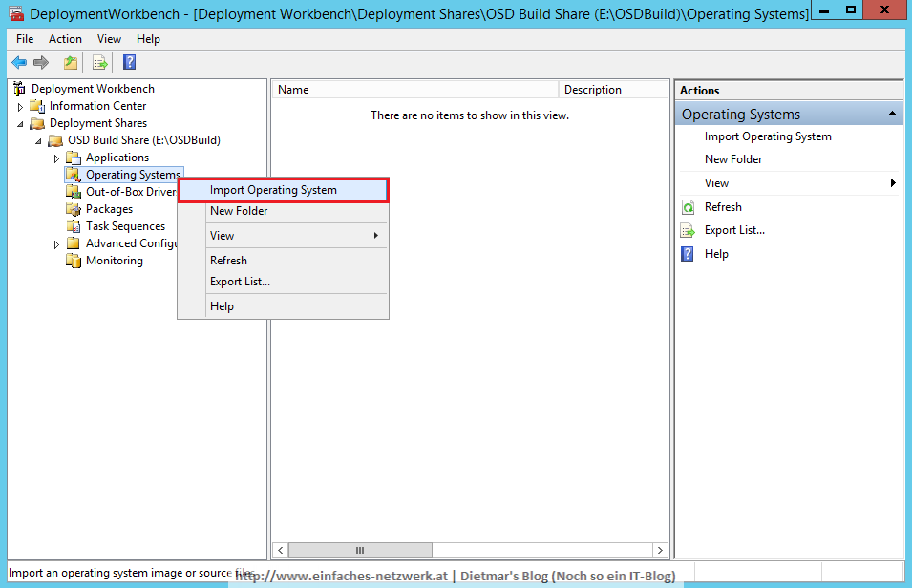The width and height of the screenshot is (912, 588).
Task: Click Help in the Actions pane
Action: 716,254
